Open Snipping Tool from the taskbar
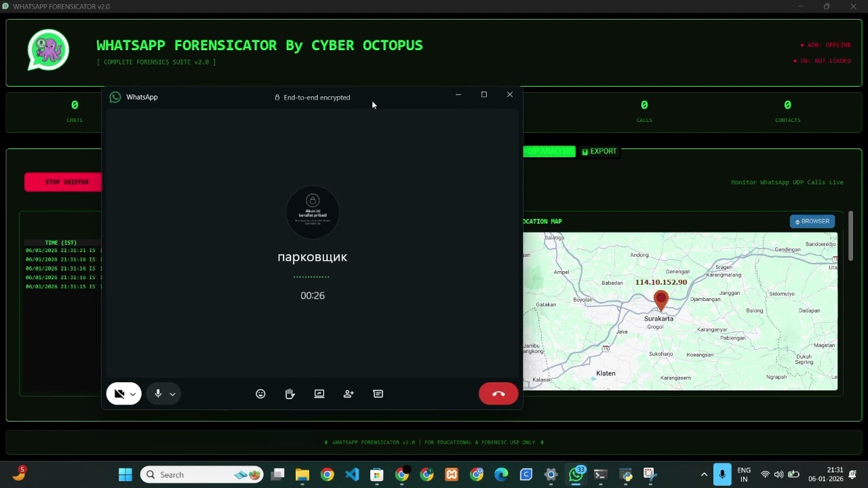The width and height of the screenshot is (868, 488). point(650,474)
